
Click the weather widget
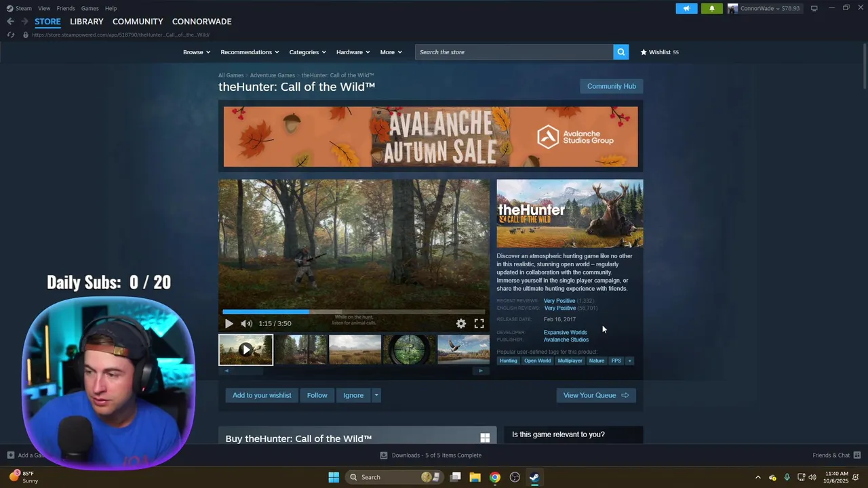click(x=24, y=477)
